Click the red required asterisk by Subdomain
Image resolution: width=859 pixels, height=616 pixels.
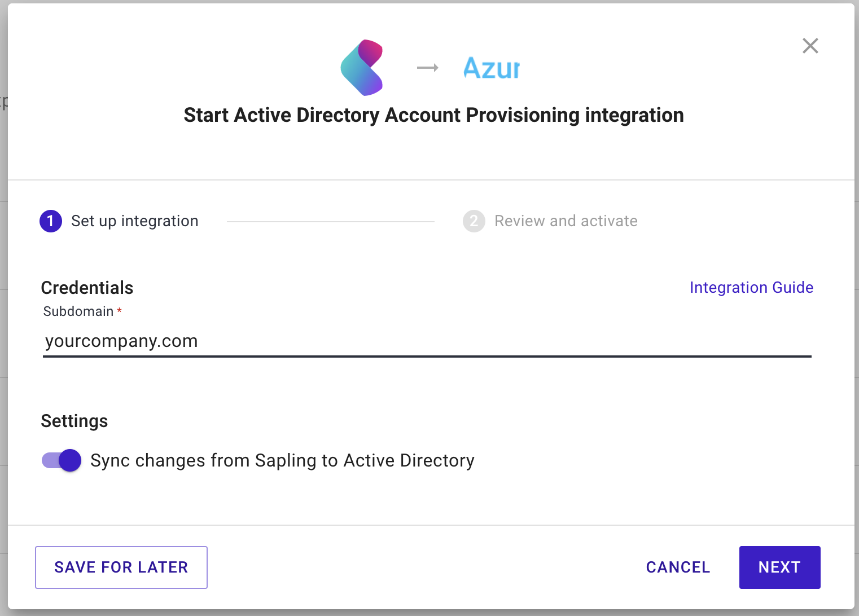click(120, 311)
